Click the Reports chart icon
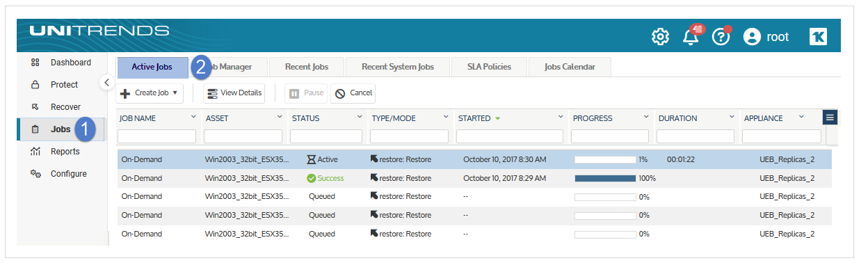 point(35,152)
